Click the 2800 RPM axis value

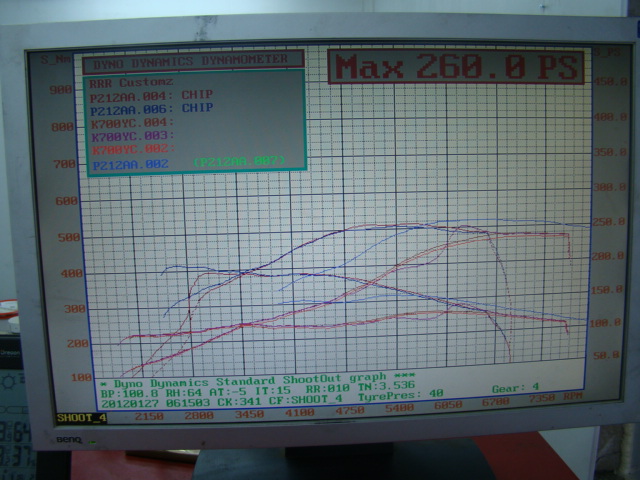tap(199, 416)
